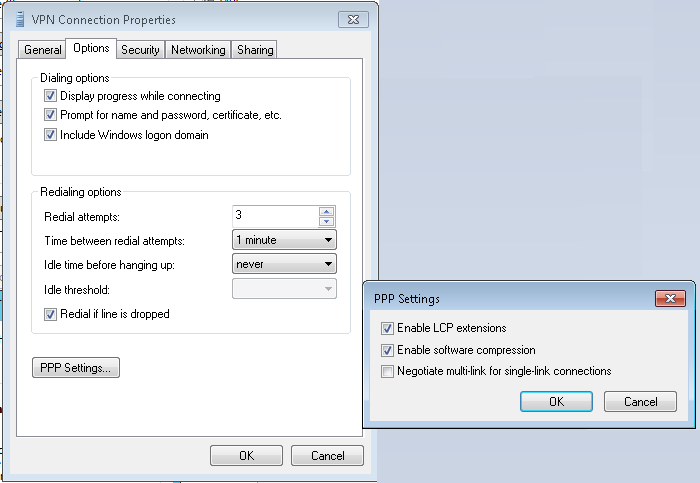Toggle Enable software compression checkbox
Image resolution: width=700 pixels, height=483 pixels.
point(387,350)
